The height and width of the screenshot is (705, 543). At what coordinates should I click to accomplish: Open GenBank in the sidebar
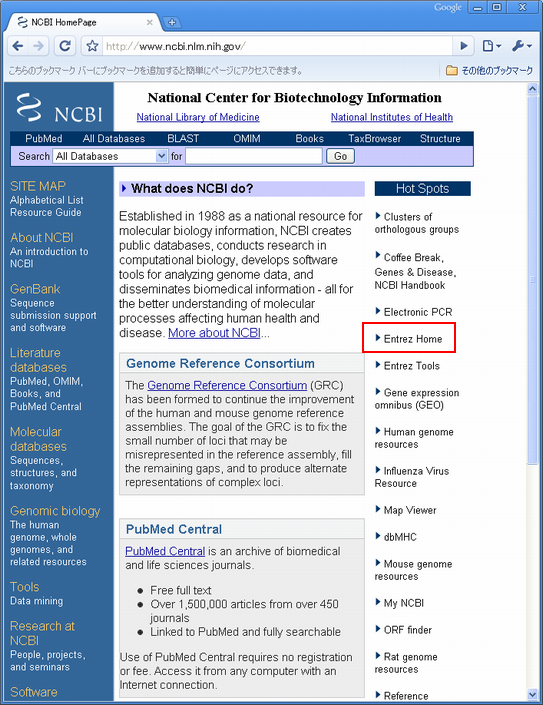pos(35,289)
